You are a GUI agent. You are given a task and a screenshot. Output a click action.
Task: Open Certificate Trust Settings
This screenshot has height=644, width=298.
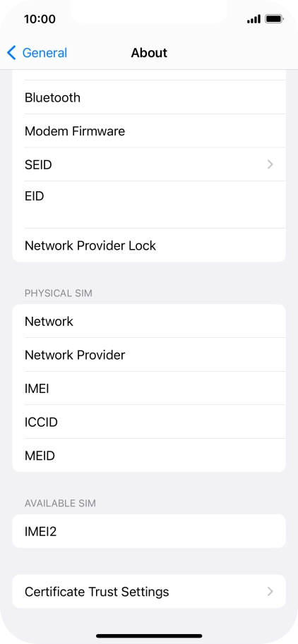(x=149, y=591)
